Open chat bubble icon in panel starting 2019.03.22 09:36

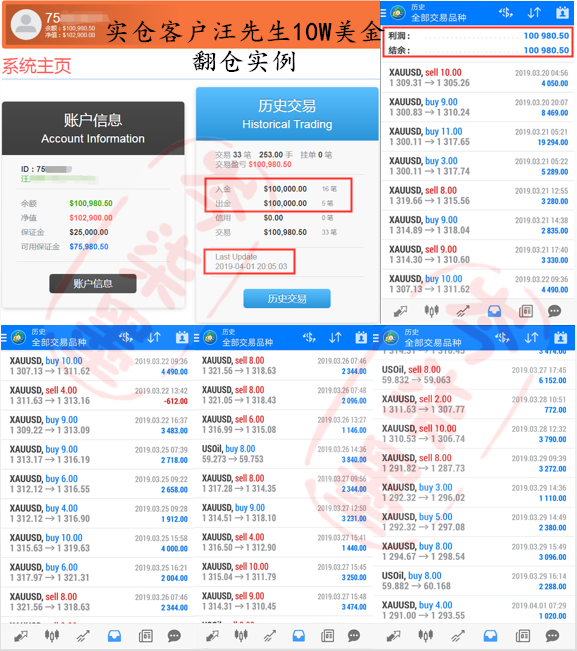pos(174,636)
